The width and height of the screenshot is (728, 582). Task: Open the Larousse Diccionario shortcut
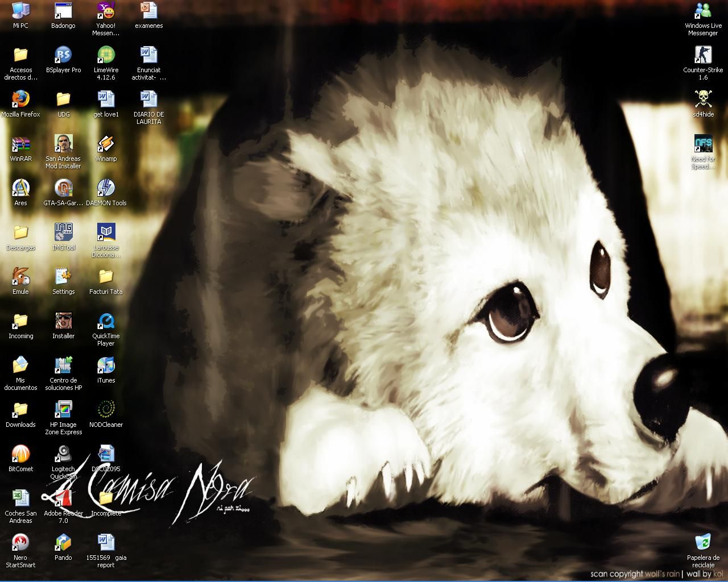[x=106, y=232]
